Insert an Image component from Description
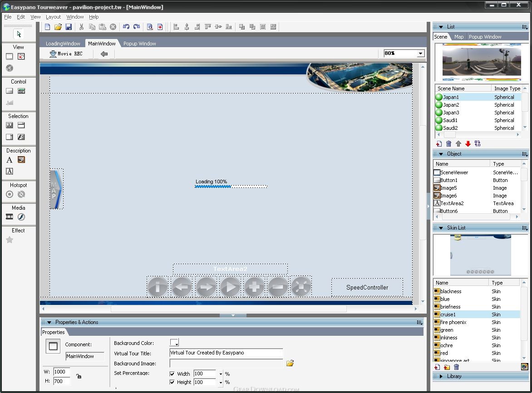Screen dimensions: 532x393 point(21,160)
